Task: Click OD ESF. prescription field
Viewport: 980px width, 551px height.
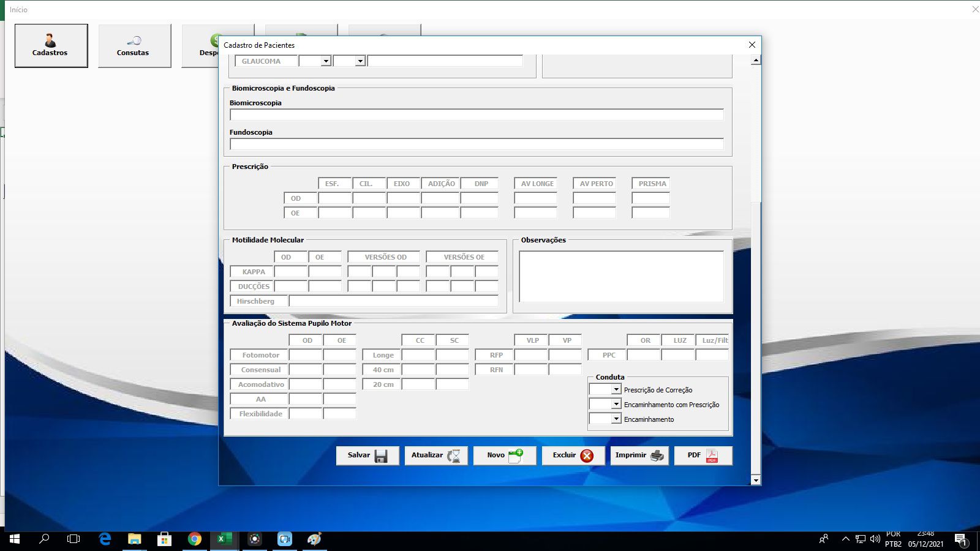Action: (335, 198)
